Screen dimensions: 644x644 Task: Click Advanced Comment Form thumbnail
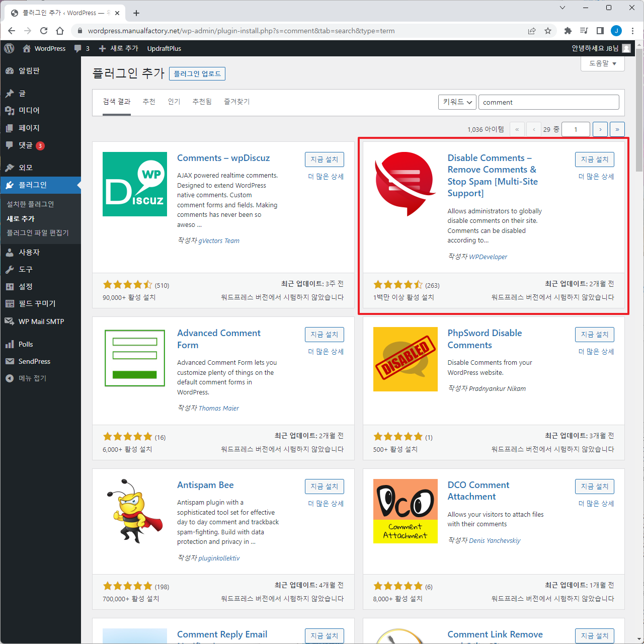pos(135,358)
